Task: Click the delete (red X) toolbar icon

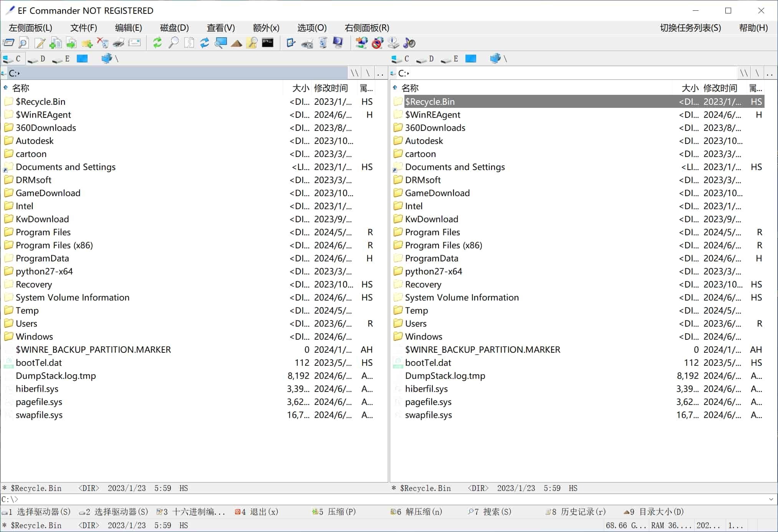Action: pyautogui.click(x=103, y=43)
